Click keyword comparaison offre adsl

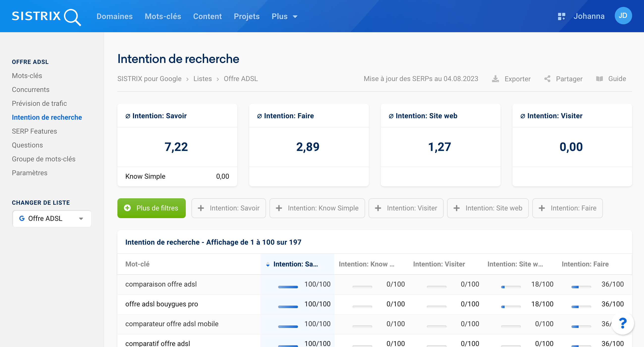[x=161, y=284]
